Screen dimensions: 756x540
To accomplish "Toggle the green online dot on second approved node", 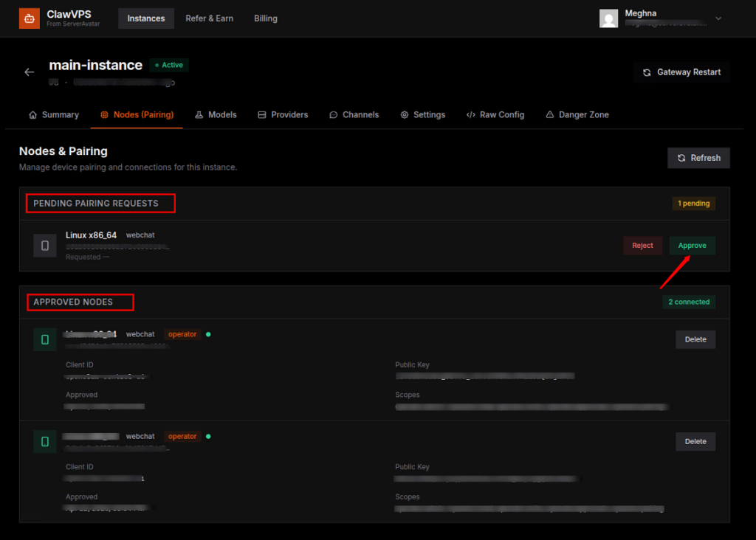I will tap(207, 436).
